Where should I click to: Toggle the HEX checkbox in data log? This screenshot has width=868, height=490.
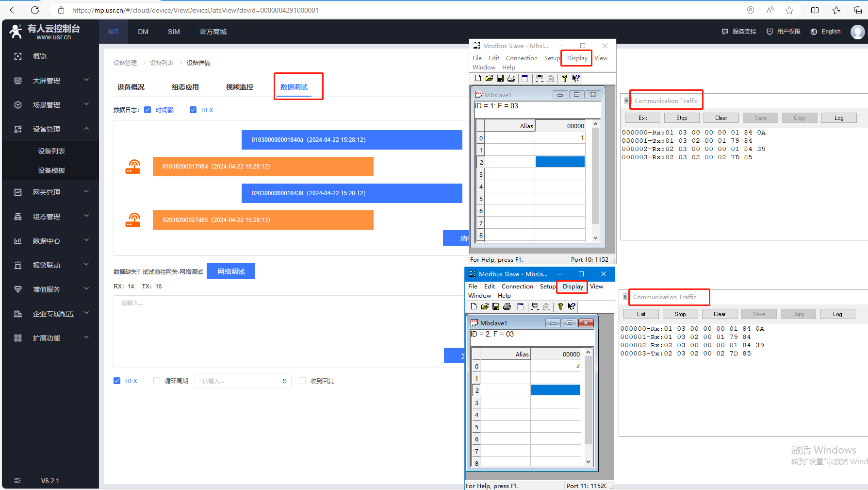tap(193, 110)
